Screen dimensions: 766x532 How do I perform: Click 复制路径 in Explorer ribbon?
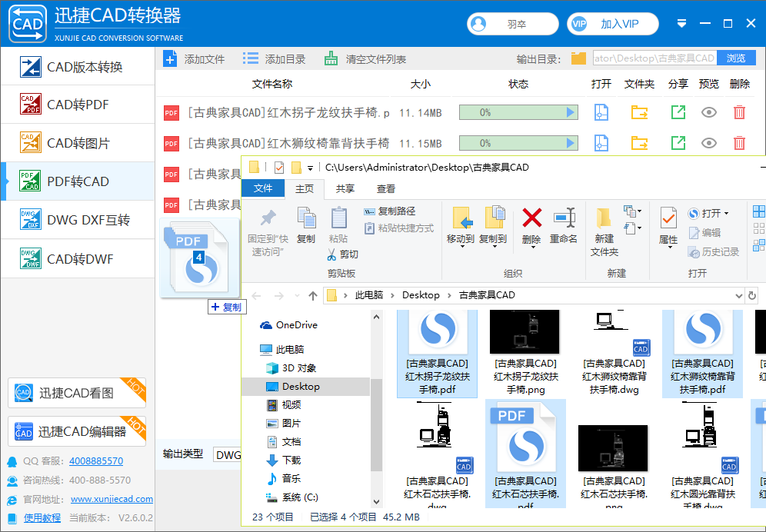[390, 211]
